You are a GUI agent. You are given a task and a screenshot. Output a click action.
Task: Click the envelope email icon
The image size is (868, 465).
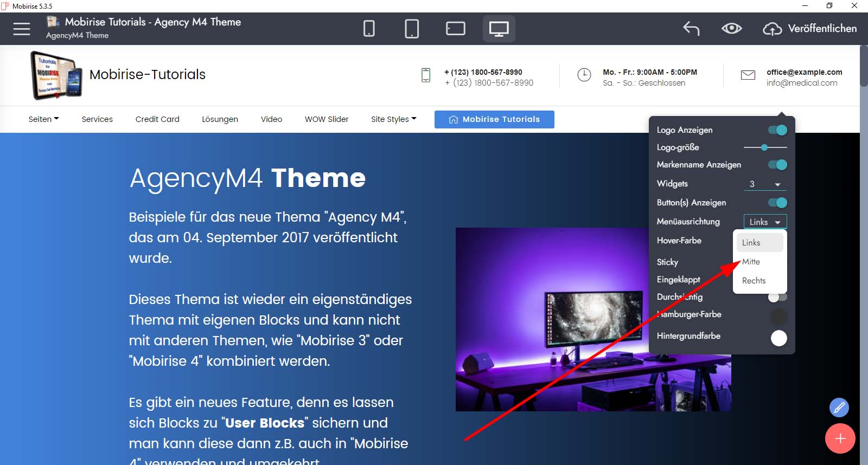[748, 75]
